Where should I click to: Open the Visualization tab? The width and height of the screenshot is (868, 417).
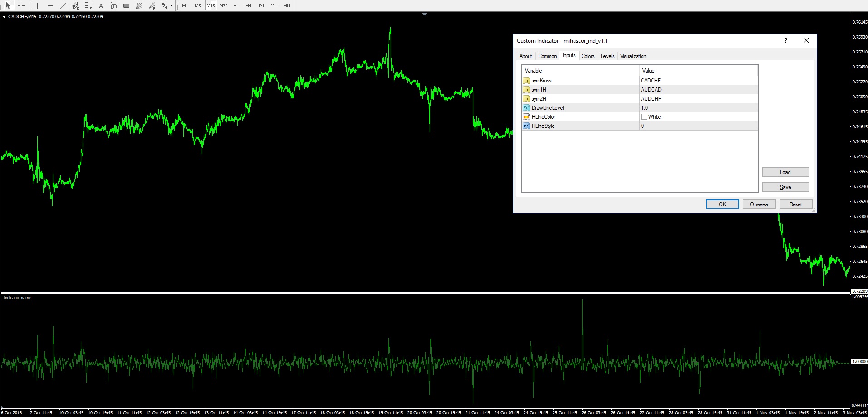click(633, 56)
